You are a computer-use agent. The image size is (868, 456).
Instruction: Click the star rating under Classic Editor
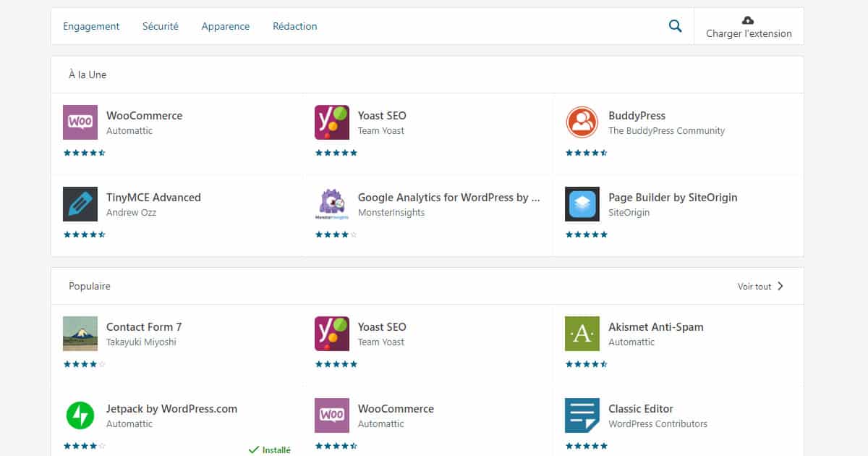click(x=587, y=446)
